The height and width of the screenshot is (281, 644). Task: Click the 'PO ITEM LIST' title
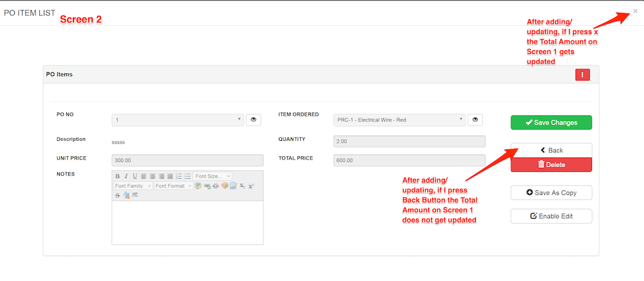[x=29, y=13]
